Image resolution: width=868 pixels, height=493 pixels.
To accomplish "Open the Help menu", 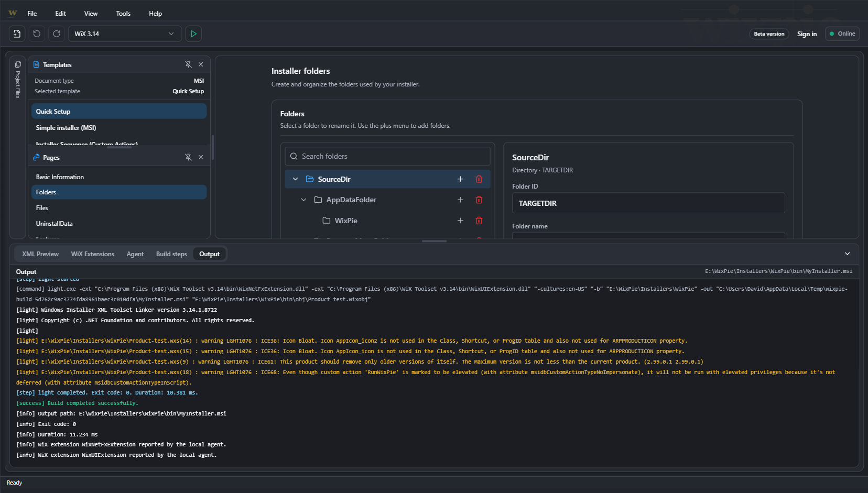I will coord(156,14).
